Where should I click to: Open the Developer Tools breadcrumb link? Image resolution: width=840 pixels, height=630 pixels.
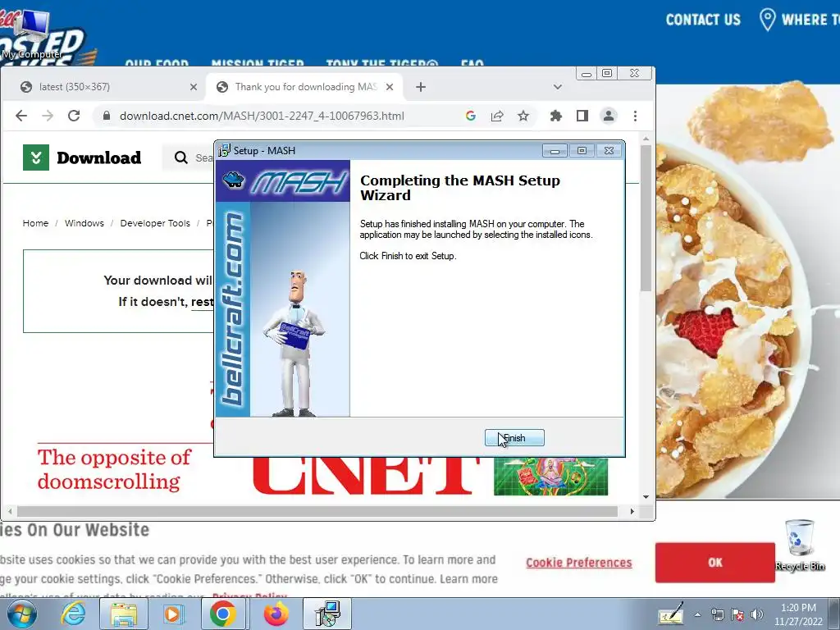tap(155, 223)
